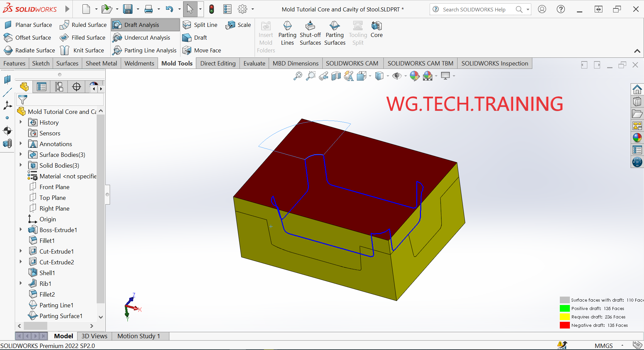The width and height of the screenshot is (644, 350).
Task: Open the Direct Editing tab
Action: [218, 63]
